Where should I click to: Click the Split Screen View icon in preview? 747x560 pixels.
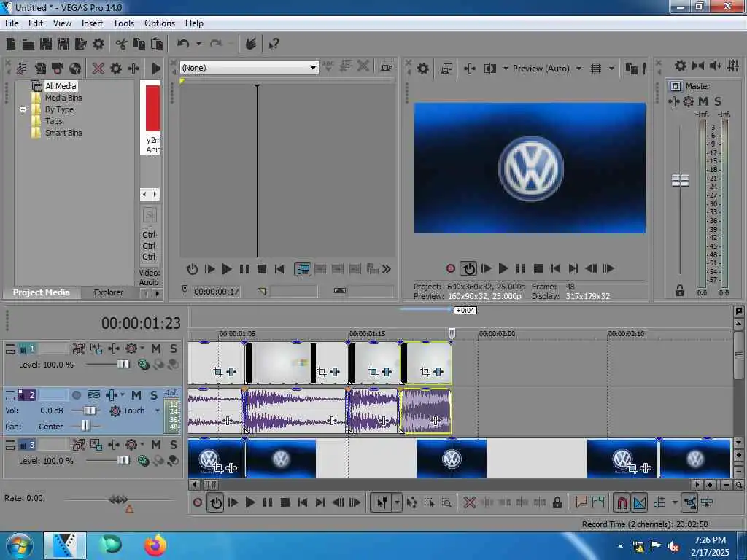pyautogui.click(x=489, y=69)
